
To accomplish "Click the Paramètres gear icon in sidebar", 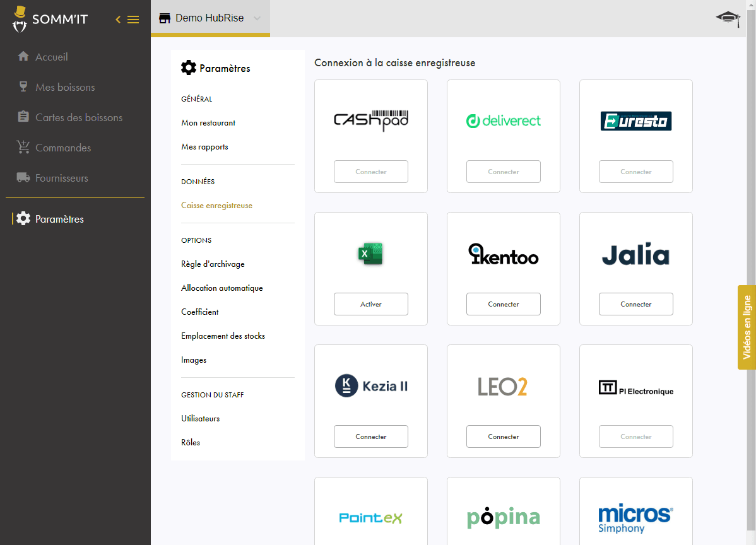I will 23,219.
